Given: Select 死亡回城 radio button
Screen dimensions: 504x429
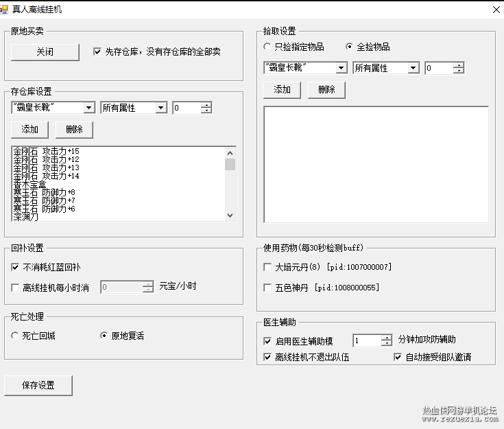Looking at the screenshot, I should tap(15, 336).
